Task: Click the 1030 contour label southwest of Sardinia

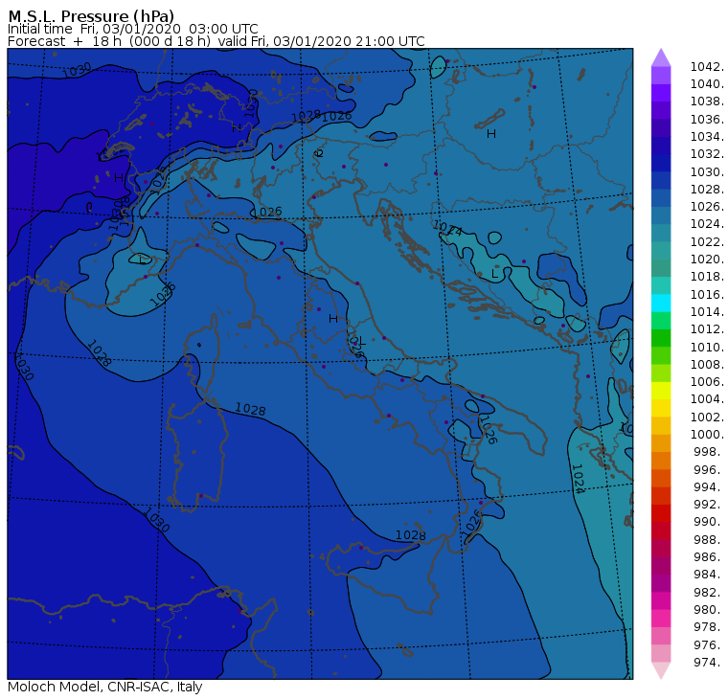Action: 156,520
